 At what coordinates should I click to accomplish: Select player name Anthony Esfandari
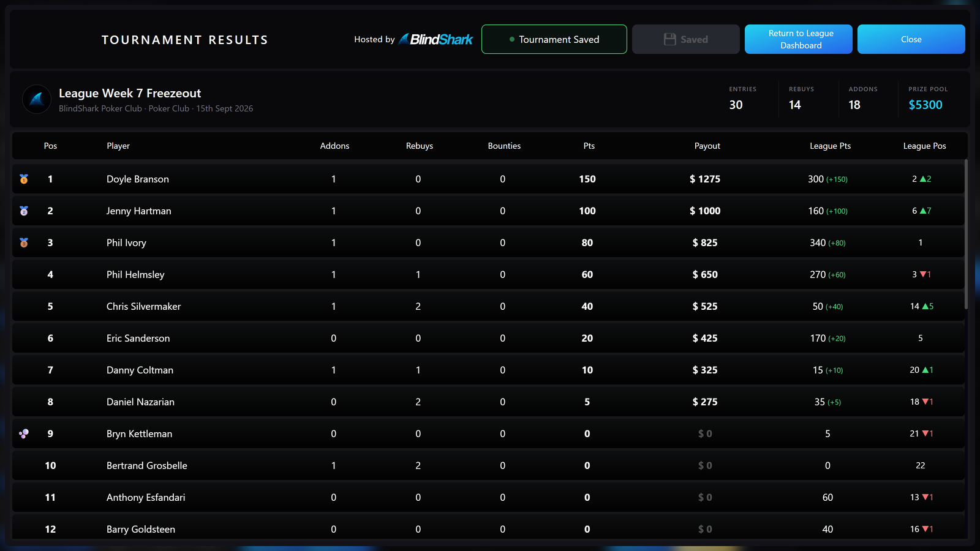click(146, 497)
